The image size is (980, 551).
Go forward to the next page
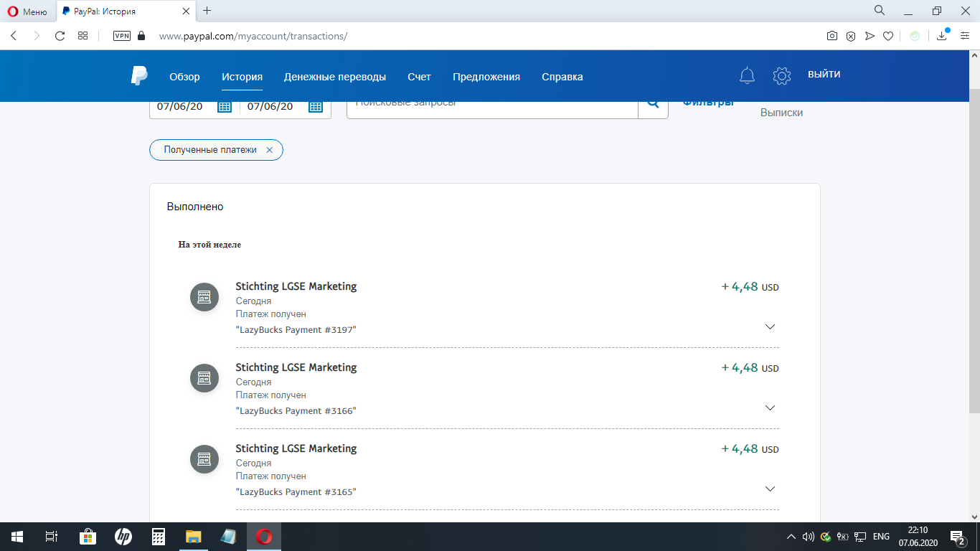37,36
